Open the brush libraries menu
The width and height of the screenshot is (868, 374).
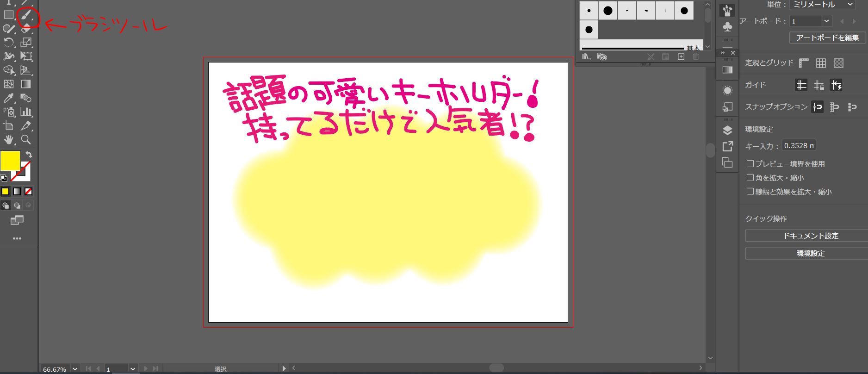point(586,56)
